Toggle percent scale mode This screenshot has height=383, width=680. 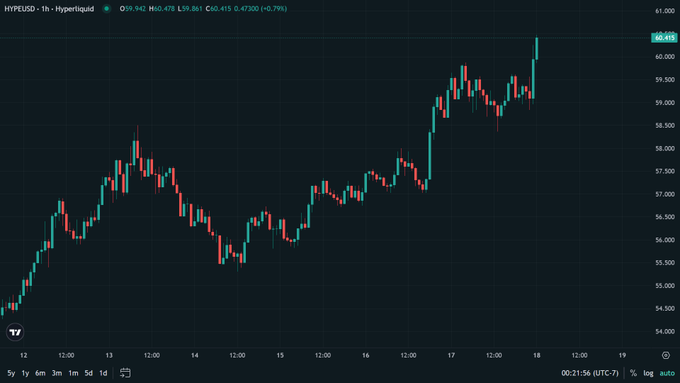coord(633,373)
